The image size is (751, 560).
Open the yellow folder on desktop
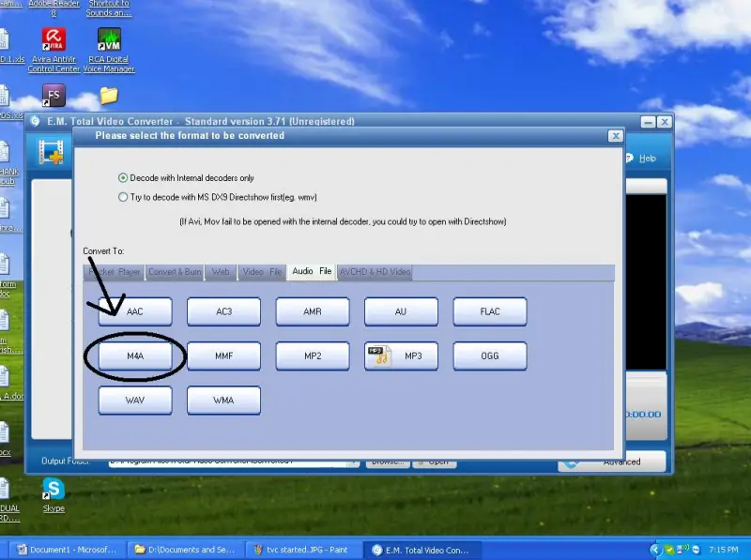(x=109, y=96)
